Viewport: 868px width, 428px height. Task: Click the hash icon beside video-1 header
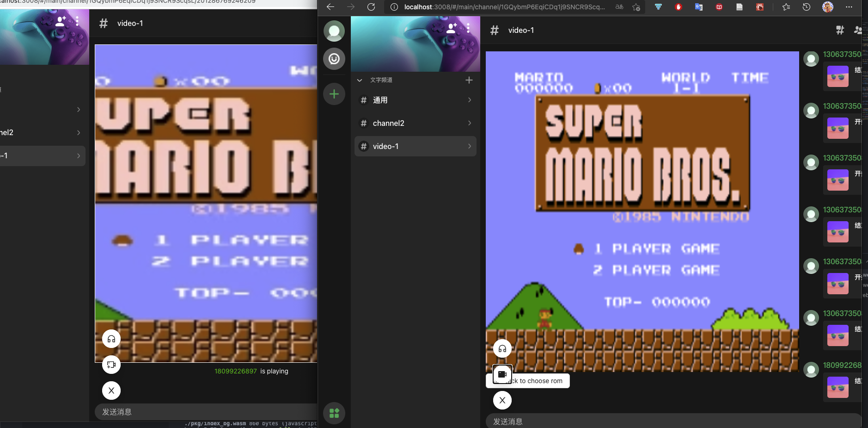[495, 31]
